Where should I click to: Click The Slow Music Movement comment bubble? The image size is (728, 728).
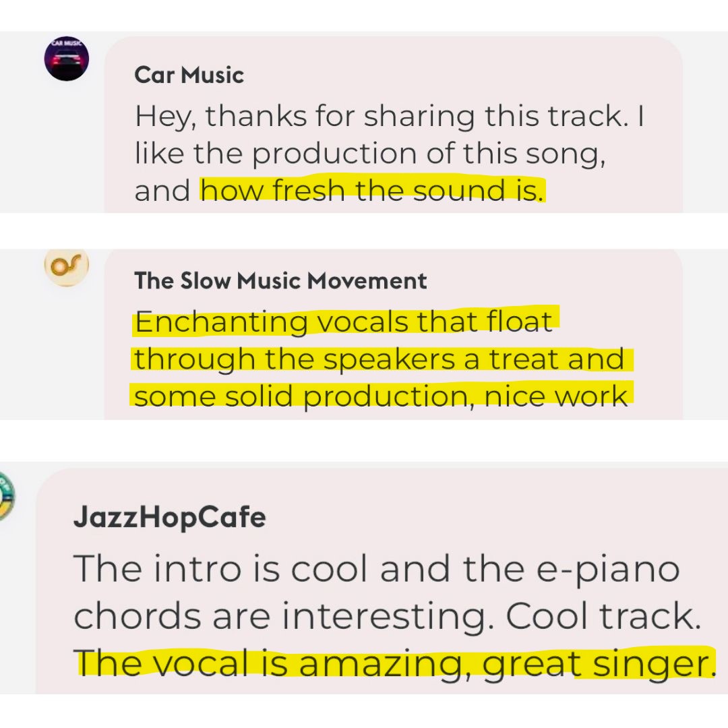coord(393,334)
